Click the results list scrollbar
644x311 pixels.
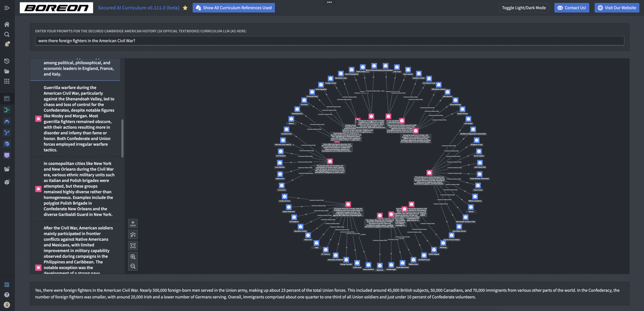coord(123,138)
